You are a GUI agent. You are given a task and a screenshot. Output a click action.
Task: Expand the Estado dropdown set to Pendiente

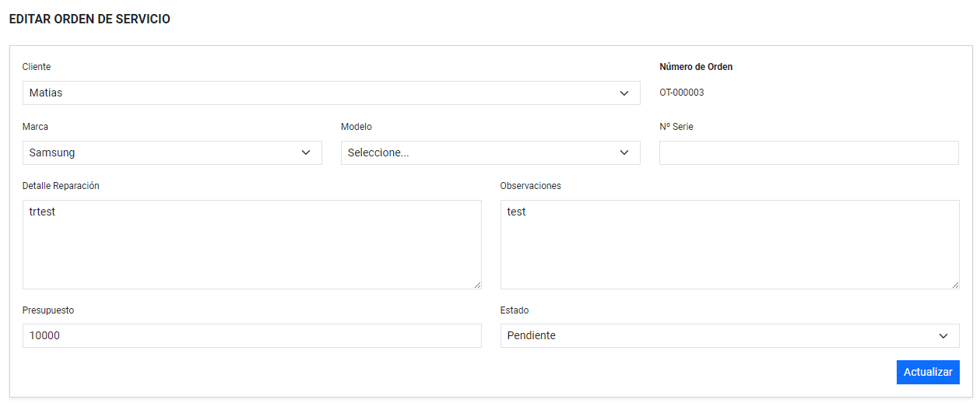click(x=729, y=336)
